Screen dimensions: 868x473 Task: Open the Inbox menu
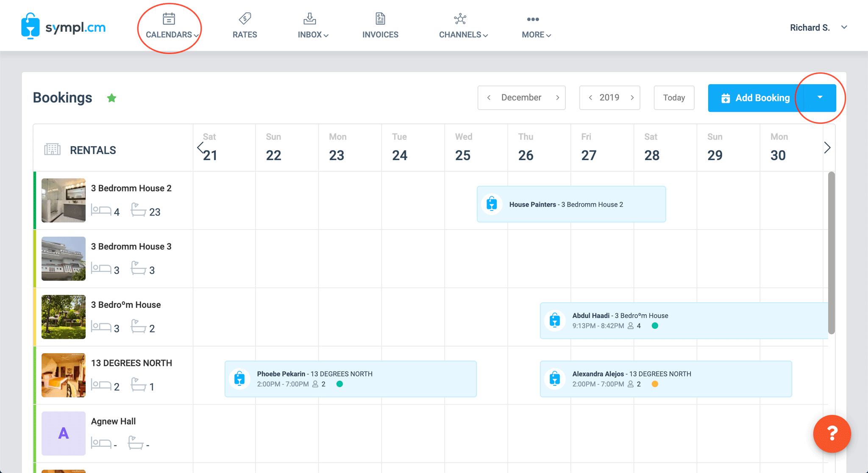[x=313, y=26]
